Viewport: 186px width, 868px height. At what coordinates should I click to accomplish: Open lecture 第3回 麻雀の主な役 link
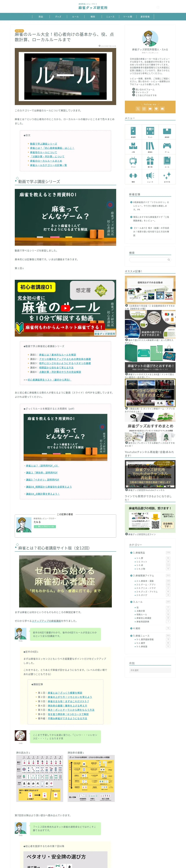[68, 701]
